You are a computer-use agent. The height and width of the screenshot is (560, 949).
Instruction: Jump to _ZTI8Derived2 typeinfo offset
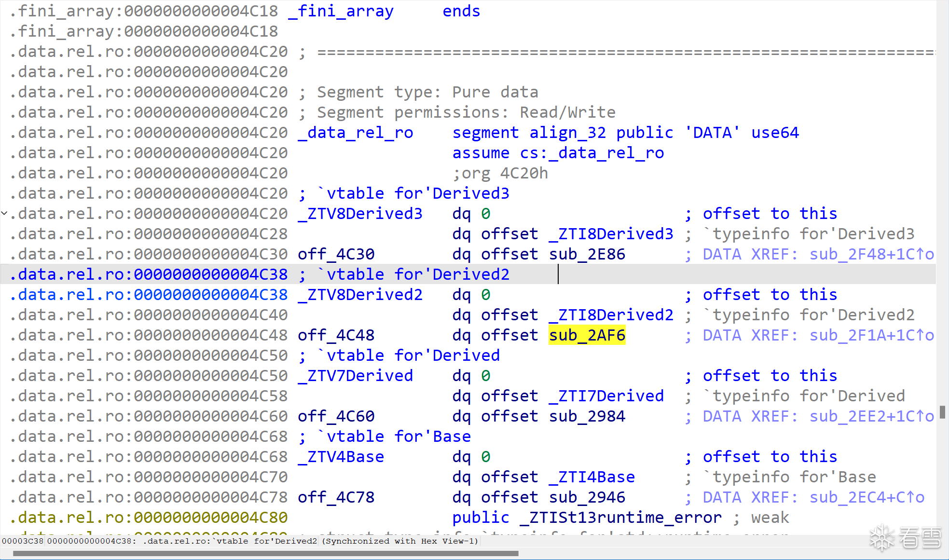pyautogui.click(x=611, y=315)
